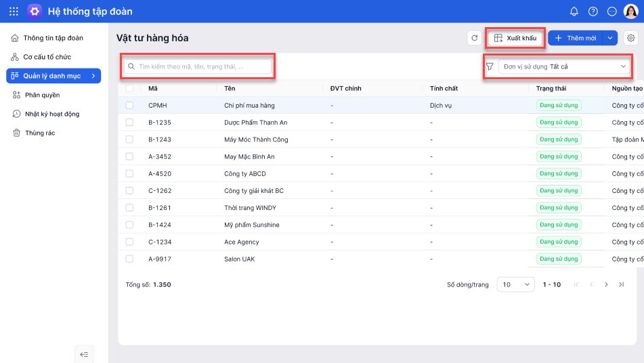Image resolution: width=644 pixels, height=363 pixels.
Task: Go to the last page of results
Action: 621,284
